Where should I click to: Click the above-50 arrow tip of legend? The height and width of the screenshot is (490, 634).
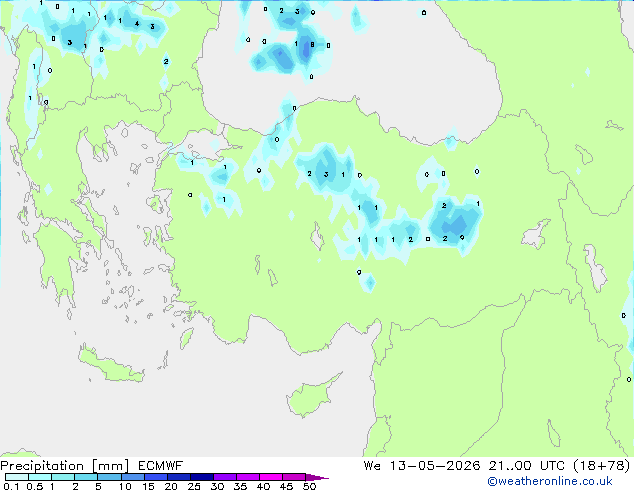coord(317,477)
